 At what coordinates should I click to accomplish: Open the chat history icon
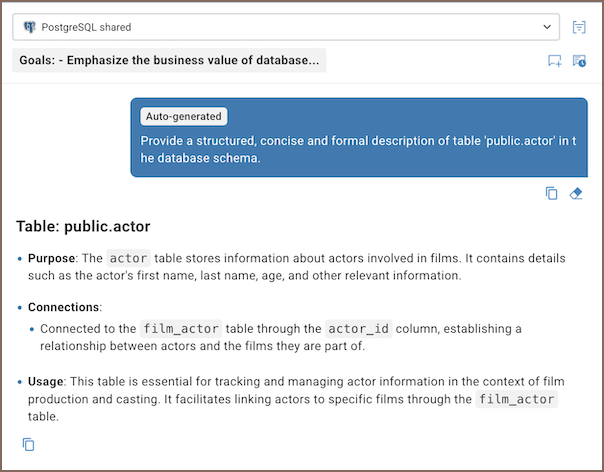click(x=579, y=61)
